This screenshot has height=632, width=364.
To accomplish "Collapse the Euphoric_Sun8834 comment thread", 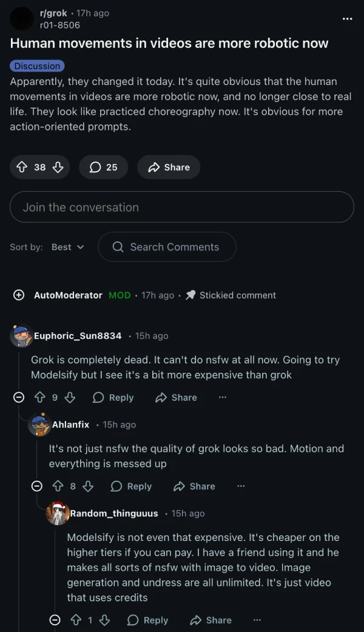I will (x=19, y=398).
